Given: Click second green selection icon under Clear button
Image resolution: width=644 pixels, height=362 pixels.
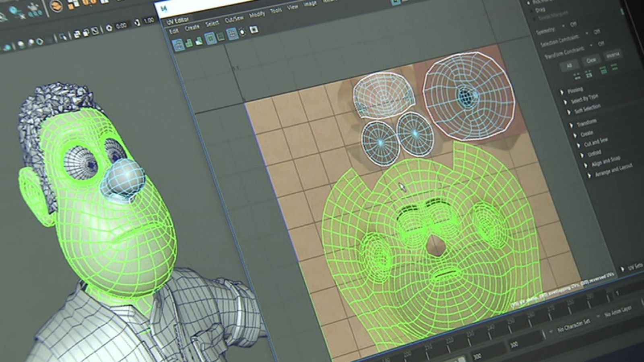Looking at the screenshot, I should coord(588,73).
